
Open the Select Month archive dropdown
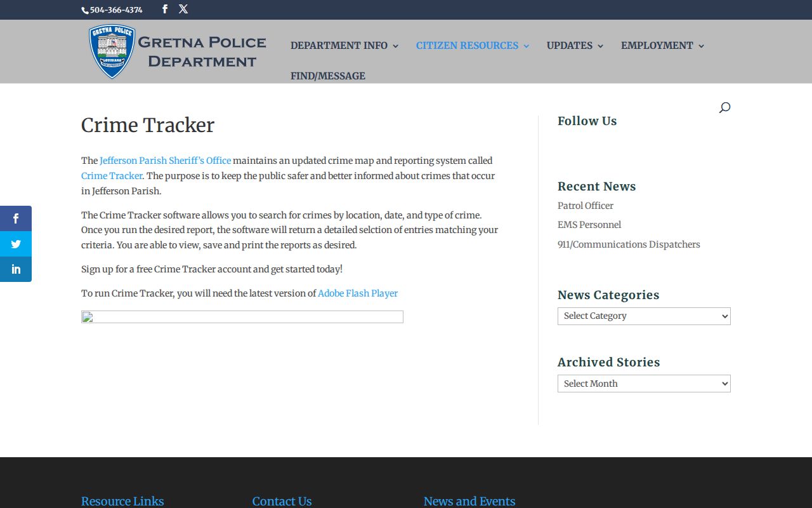point(644,384)
